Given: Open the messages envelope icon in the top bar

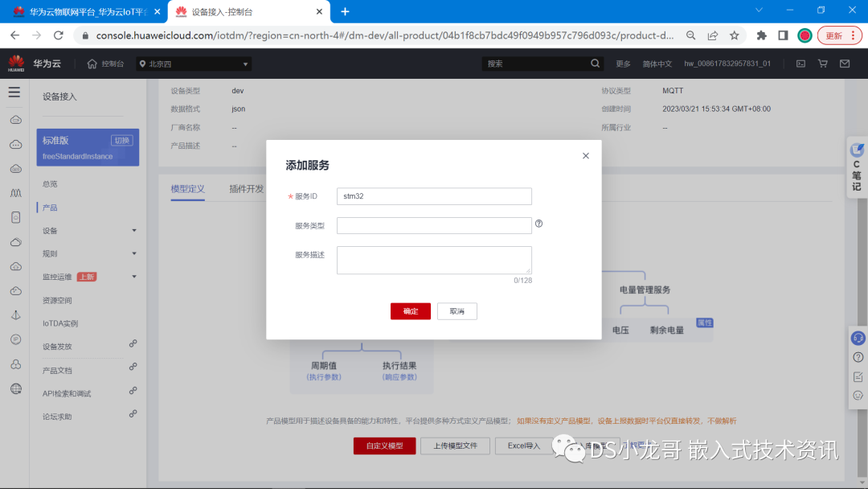Looking at the screenshot, I should [x=845, y=63].
